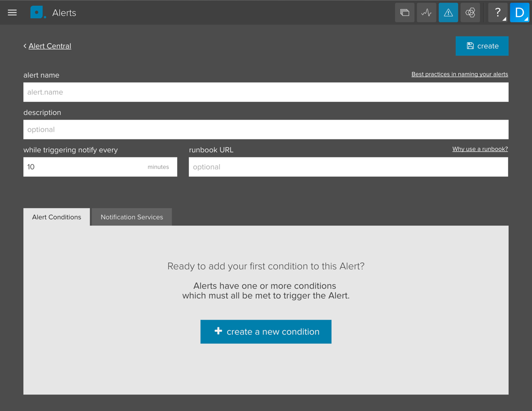Click the app logo in header
This screenshot has width=532, height=411.
coord(37,13)
